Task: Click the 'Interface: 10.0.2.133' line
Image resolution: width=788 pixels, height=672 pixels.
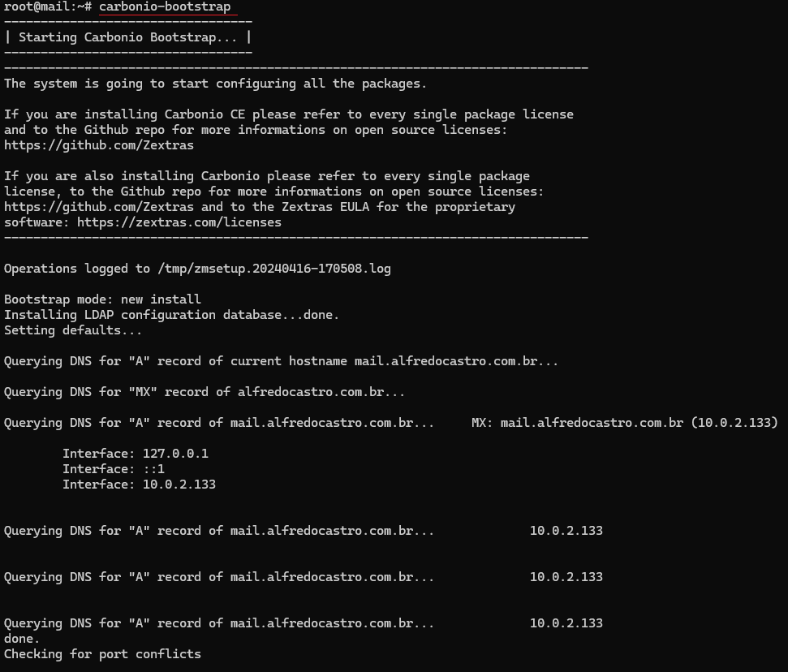Action: 140,484
